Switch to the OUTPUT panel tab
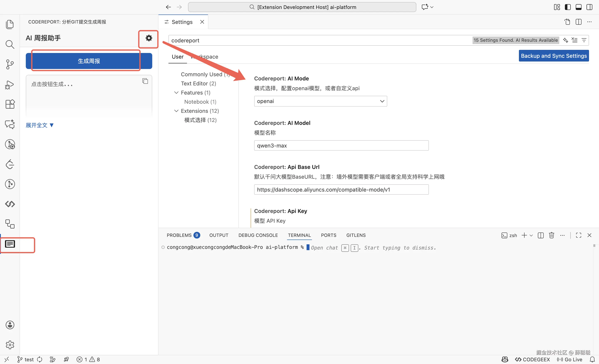 click(x=219, y=235)
